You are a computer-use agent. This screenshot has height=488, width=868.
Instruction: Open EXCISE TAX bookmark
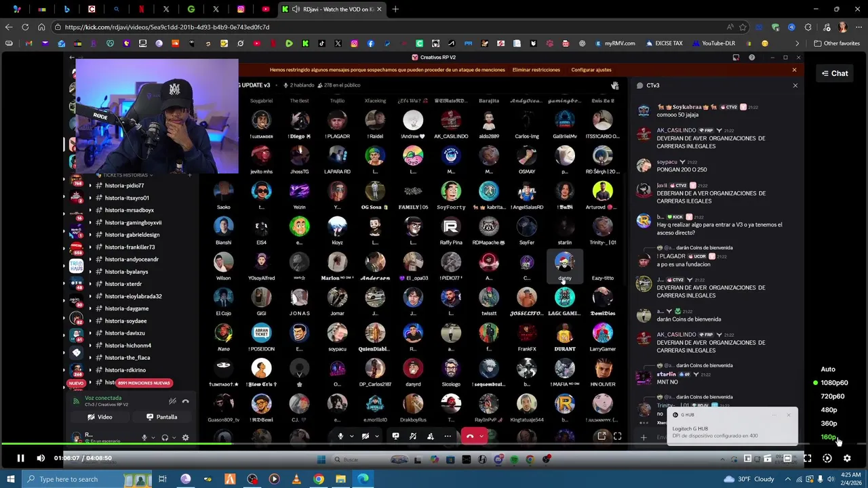[664, 43]
